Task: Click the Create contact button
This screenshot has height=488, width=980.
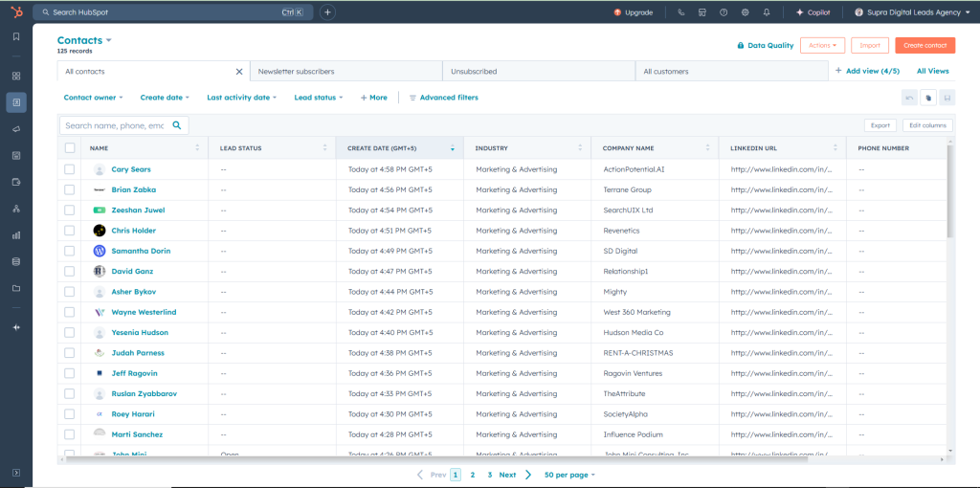Action: pyautogui.click(x=924, y=45)
